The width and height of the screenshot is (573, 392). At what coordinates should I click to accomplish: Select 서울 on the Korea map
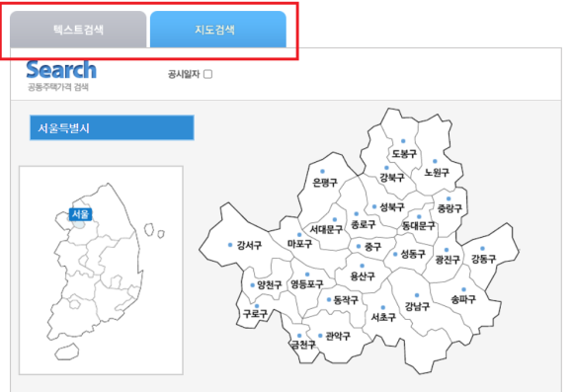pyautogui.click(x=80, y=214)
